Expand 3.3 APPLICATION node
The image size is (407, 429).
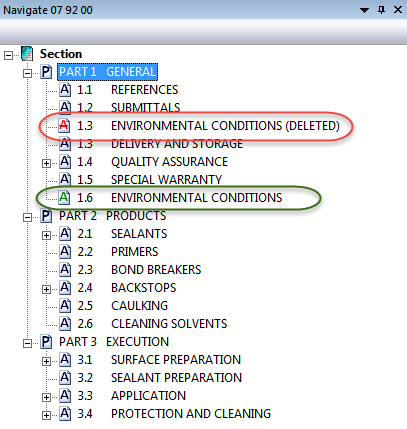[46, 397]
